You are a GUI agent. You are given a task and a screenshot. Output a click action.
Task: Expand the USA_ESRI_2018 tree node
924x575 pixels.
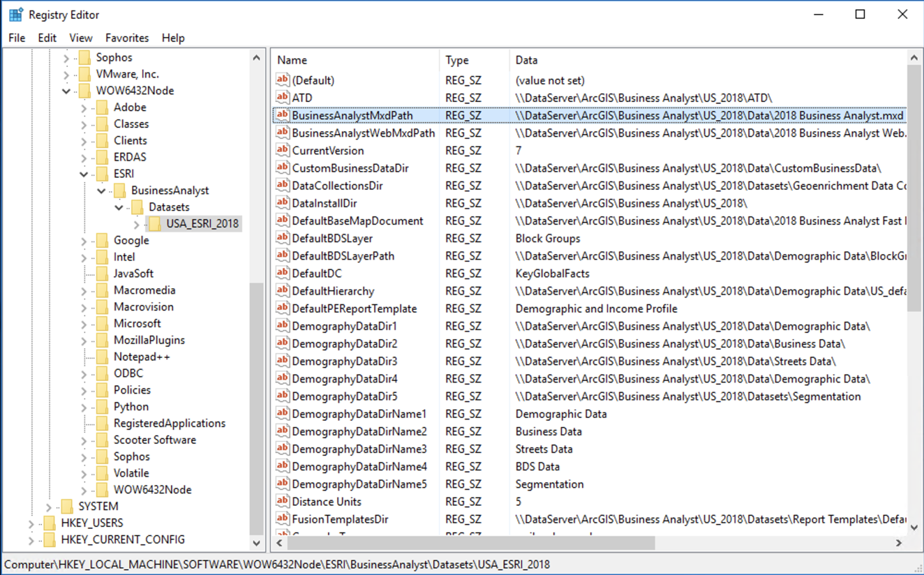coord(136,224)
